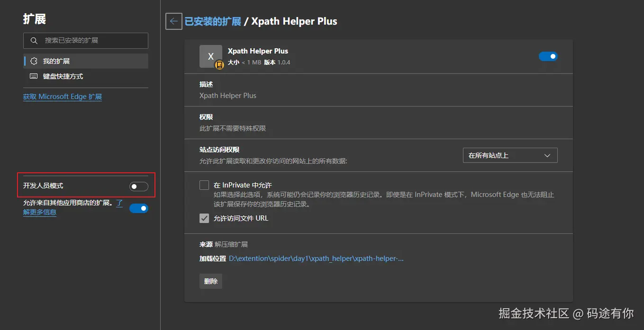644x330 pixels.
Task: Check the 在 InPrivate 中允许 checkbox
Action: click(204, 185)
